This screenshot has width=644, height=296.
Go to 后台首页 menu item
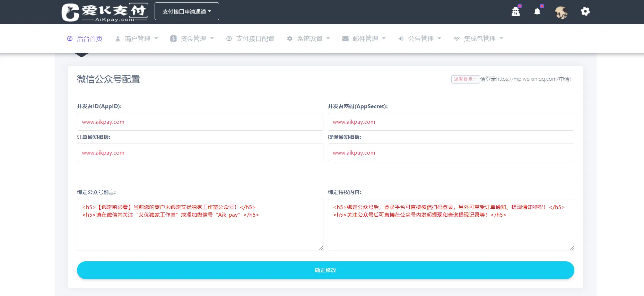pyautogui.click(x=85, y=38)
